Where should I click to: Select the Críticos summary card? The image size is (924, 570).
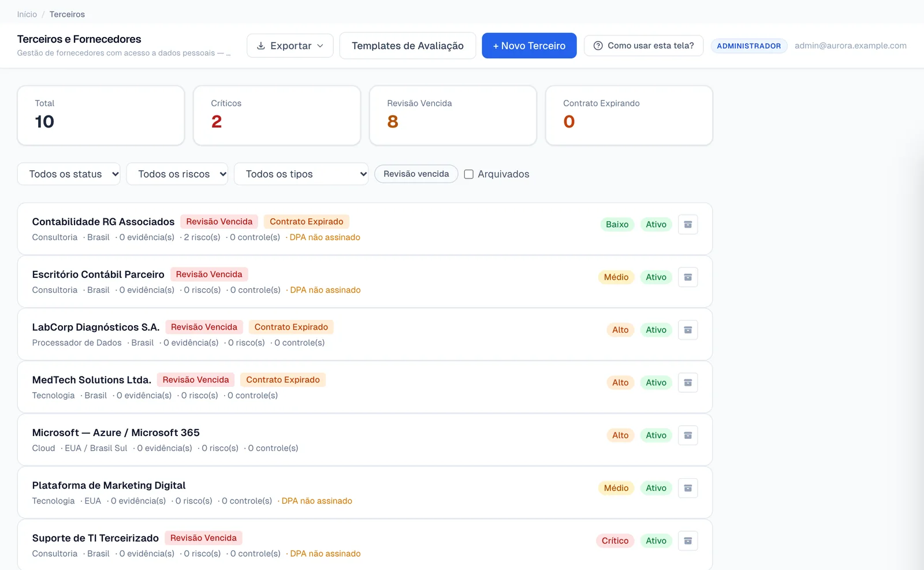click(x=277, y=116)
